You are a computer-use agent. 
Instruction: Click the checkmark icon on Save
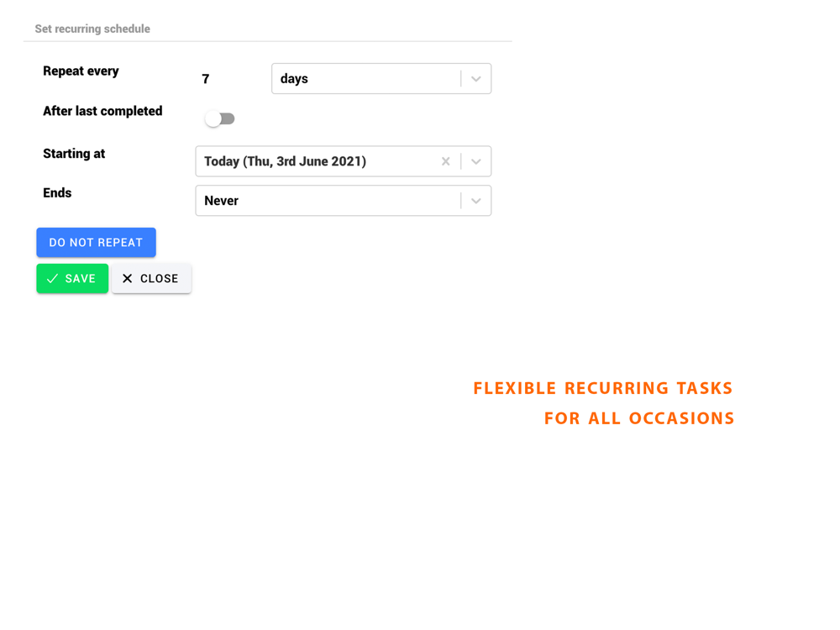(52, 279)
